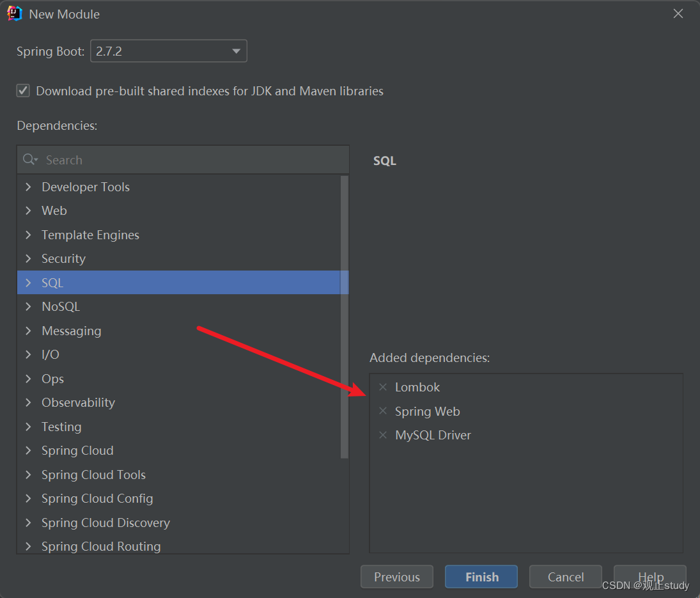Expand the Testing category chevron
700x598 pixels.
pos(29,427)
